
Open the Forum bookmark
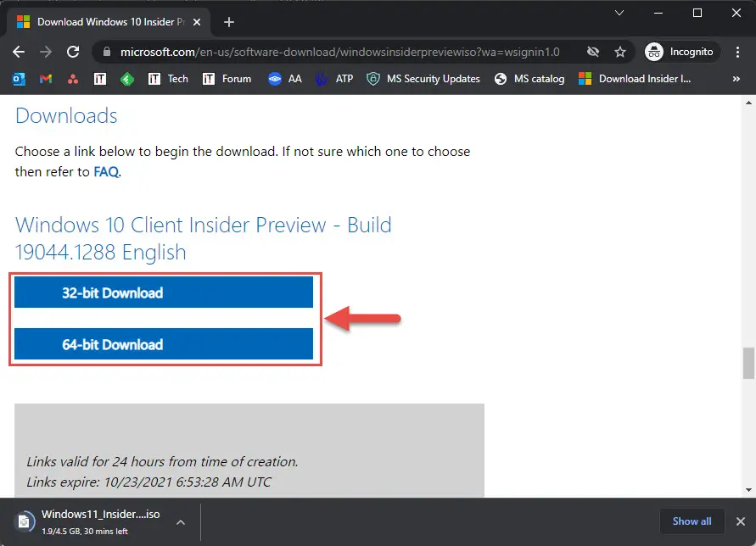227,79
